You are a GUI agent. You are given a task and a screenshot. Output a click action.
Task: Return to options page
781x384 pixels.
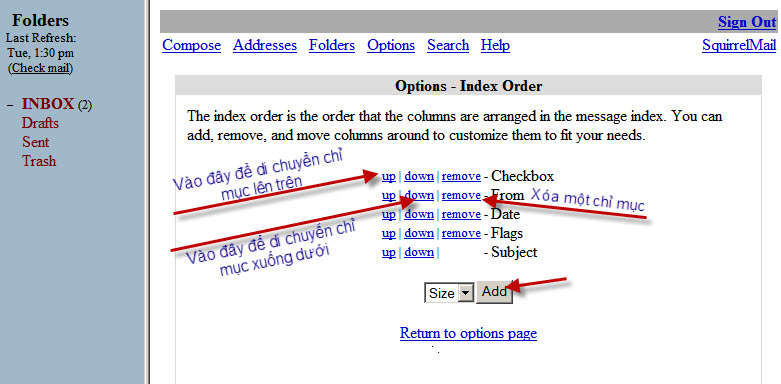coord(468,333)
